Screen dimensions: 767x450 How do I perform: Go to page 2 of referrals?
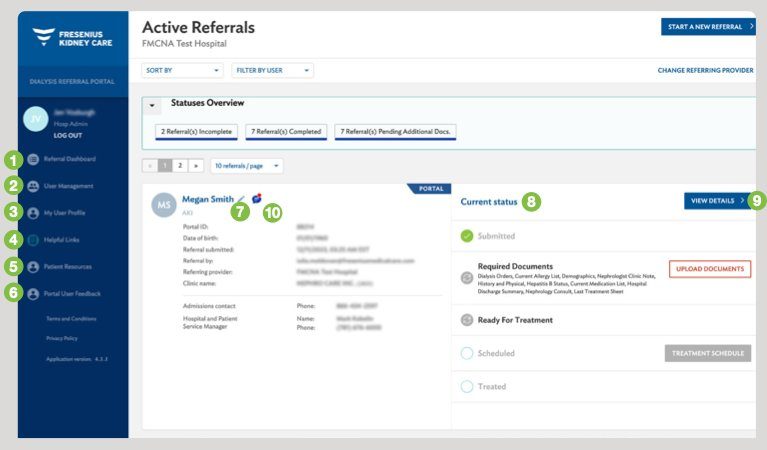tap(180, 166)
